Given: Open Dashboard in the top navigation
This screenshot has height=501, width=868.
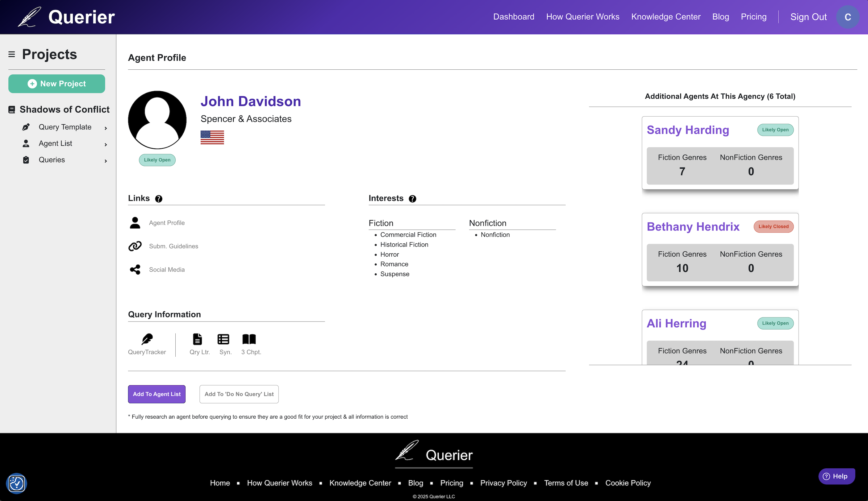Looking at the screenshot, I should 513,17.
